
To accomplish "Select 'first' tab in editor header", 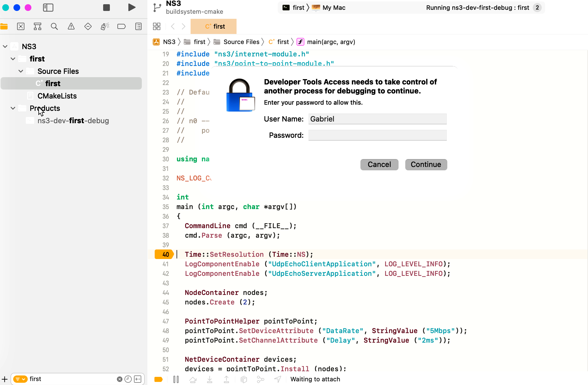I will 214,26.
